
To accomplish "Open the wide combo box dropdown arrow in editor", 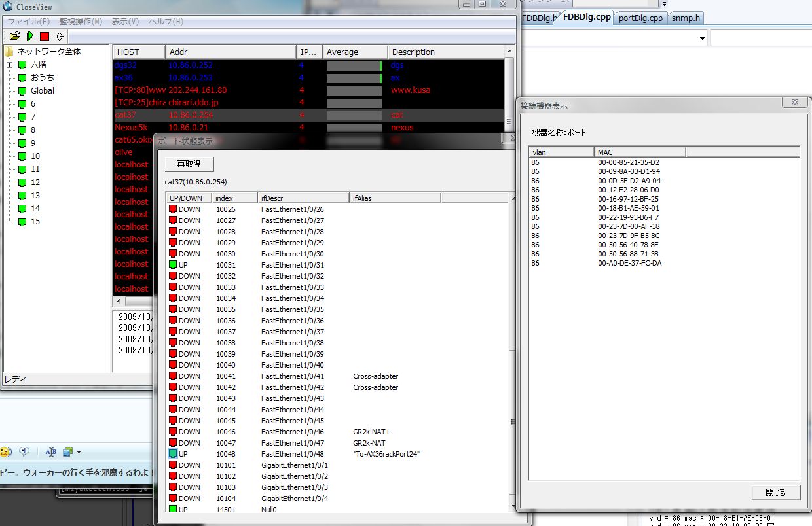I will (702, 39).
